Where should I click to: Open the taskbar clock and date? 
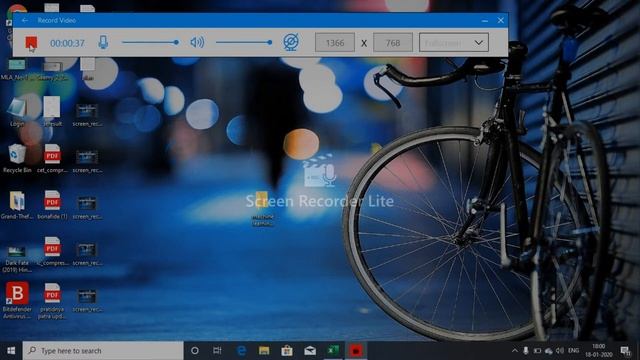coord(599,351)
